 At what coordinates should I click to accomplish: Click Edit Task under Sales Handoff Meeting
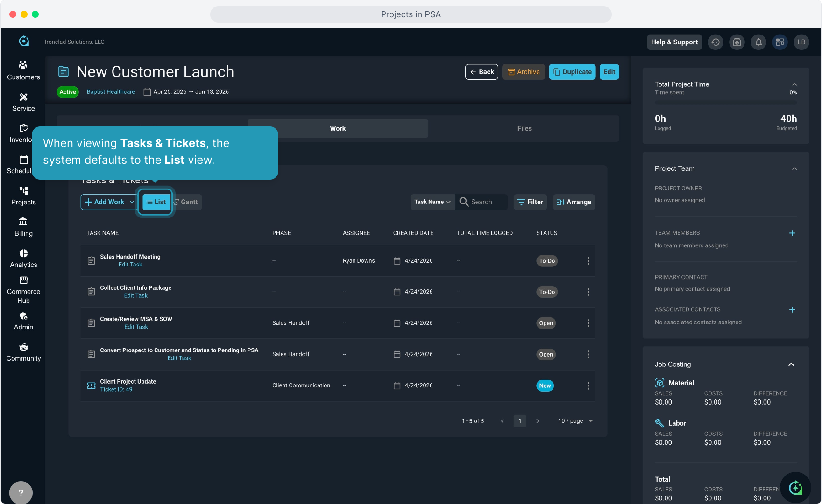tap(130, 265)
